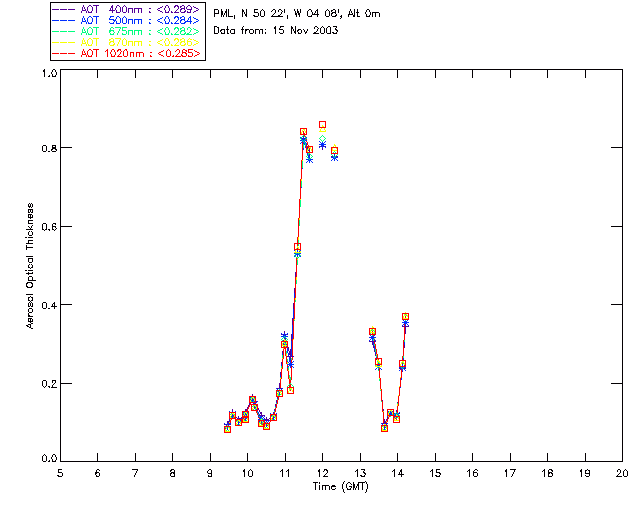Viewport: 640px width, 512px height.
Task: Click the x-axis tick label 16
Action: (x=473, y=473)
